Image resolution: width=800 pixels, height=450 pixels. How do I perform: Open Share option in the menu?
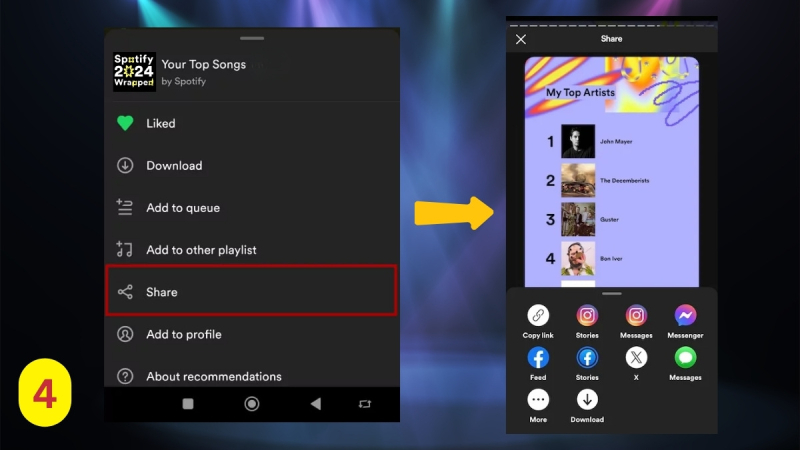tap(251, 291)
